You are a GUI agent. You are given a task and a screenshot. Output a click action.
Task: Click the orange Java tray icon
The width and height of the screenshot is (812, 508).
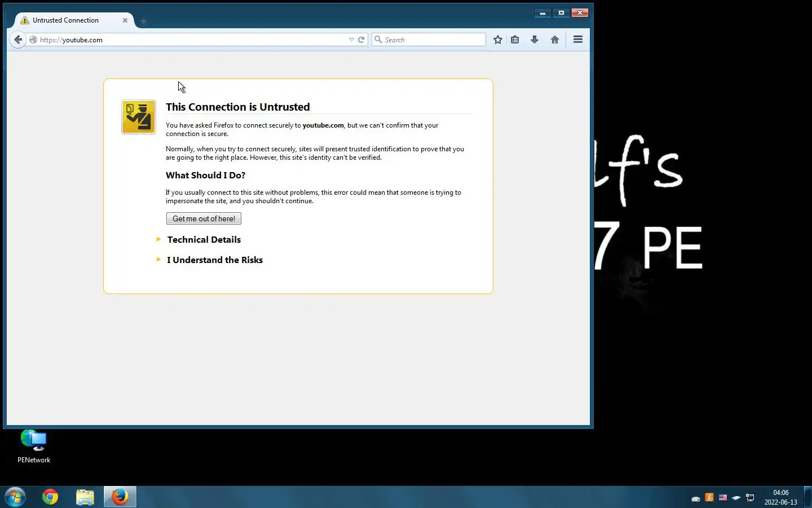coord(709,498)
